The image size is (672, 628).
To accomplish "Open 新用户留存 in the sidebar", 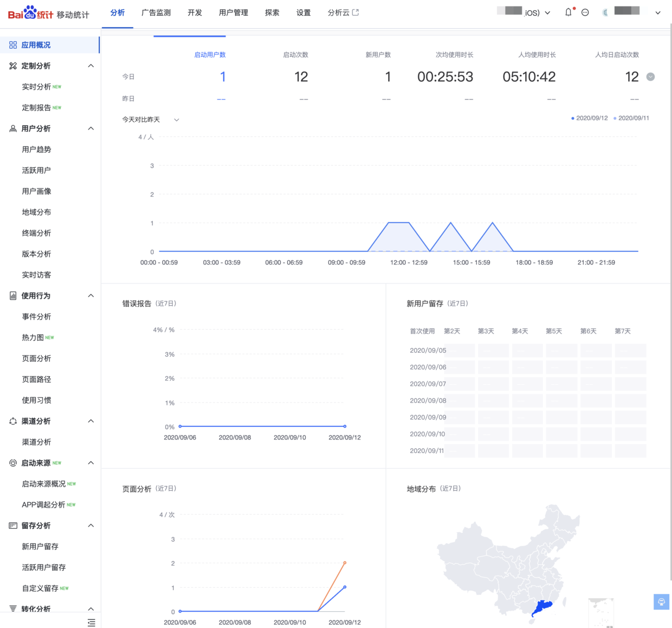I will (40, 547).
